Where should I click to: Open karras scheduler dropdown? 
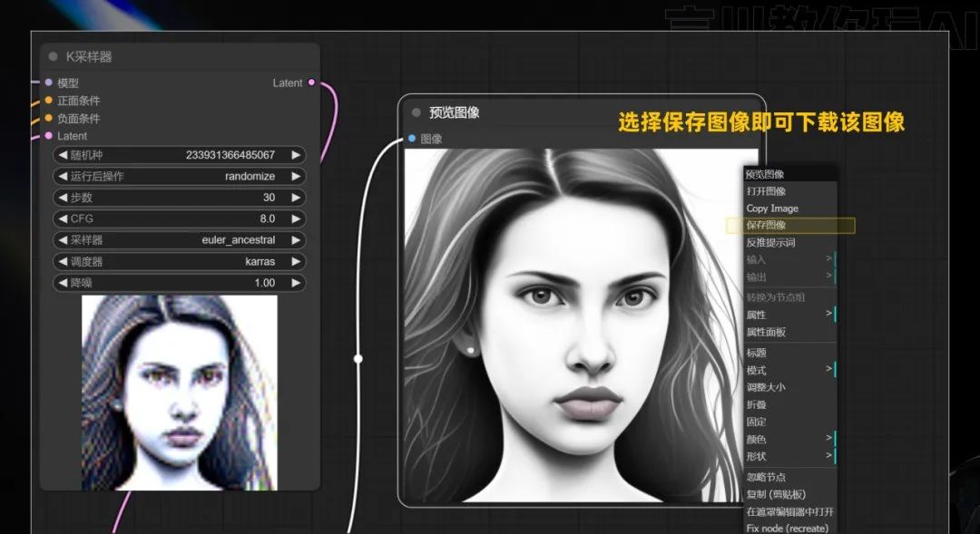tap(260, 261)
